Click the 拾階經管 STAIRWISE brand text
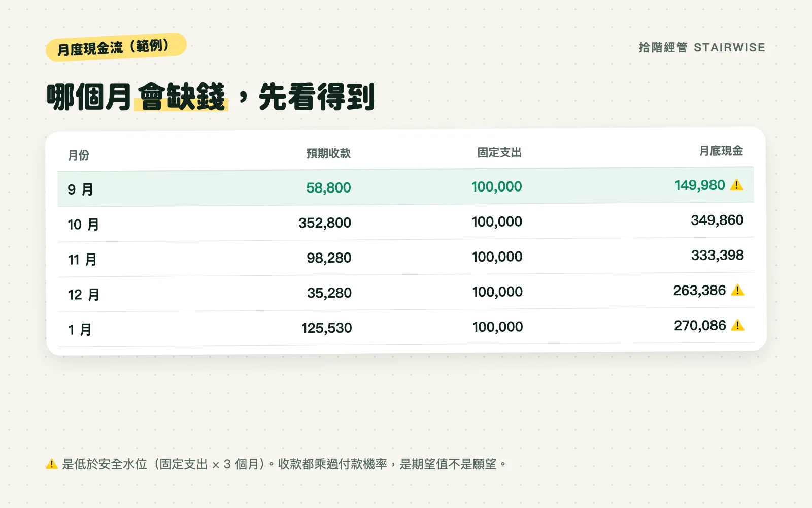 702,47
